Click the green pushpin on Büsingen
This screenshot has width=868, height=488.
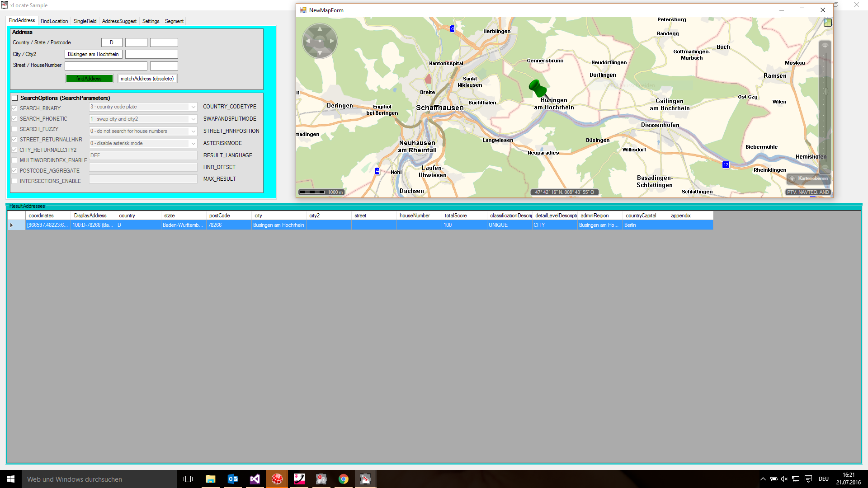(537, 88)
